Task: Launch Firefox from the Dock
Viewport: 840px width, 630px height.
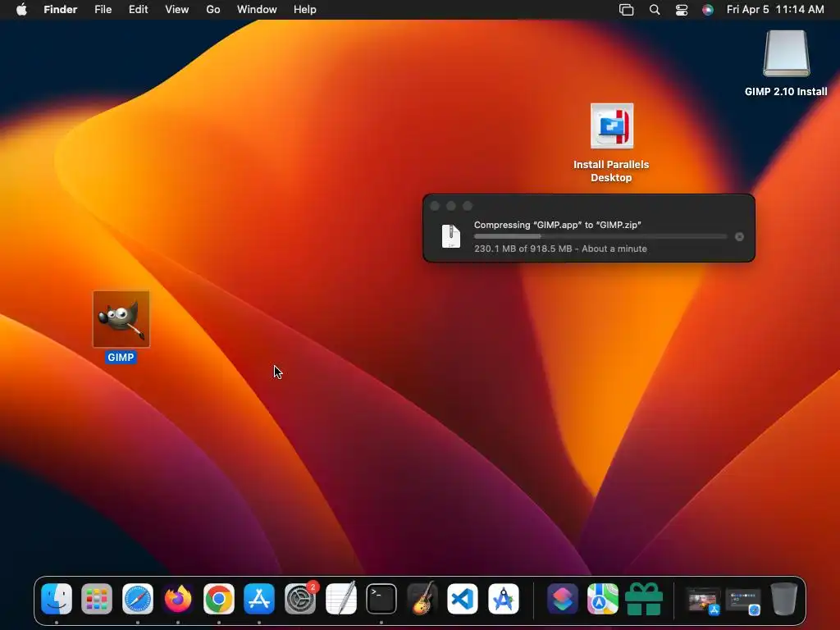Action: coord(178,598)
